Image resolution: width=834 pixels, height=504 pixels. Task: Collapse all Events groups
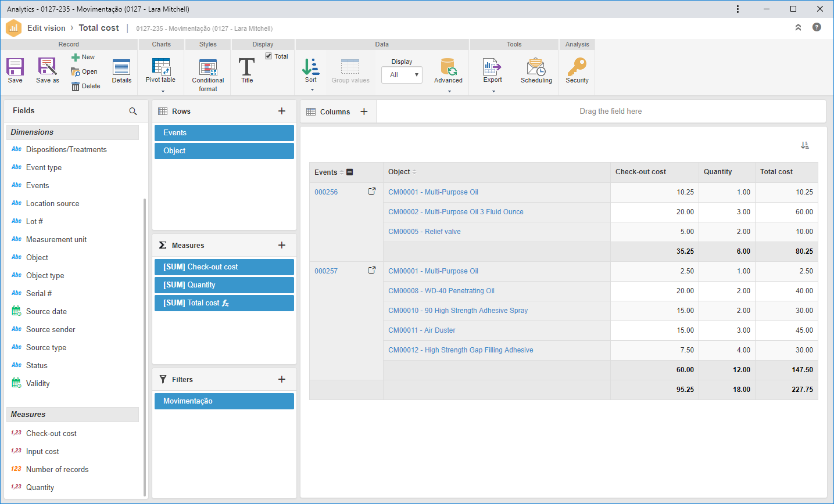[x=349, y=172]
